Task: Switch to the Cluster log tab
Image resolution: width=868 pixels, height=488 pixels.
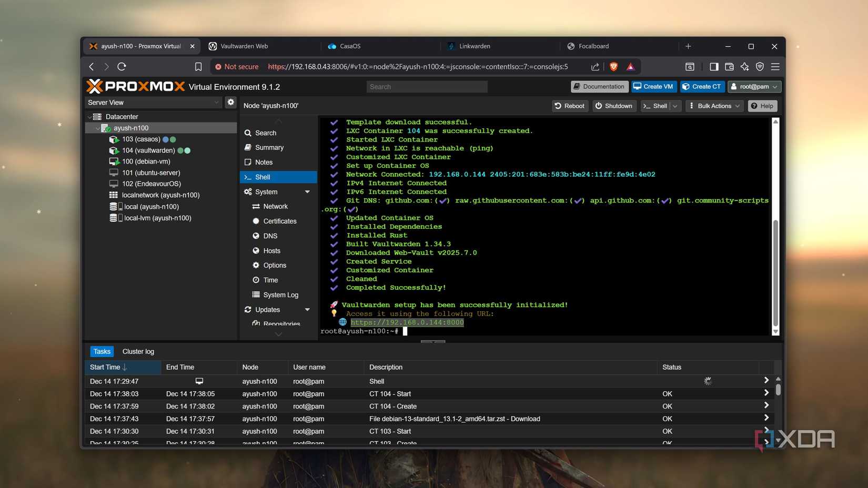Action: pos(138,351)
